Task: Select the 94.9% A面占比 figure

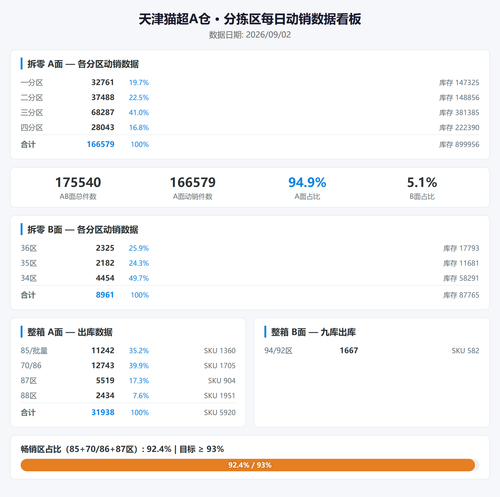Action: tap(307, 182)
